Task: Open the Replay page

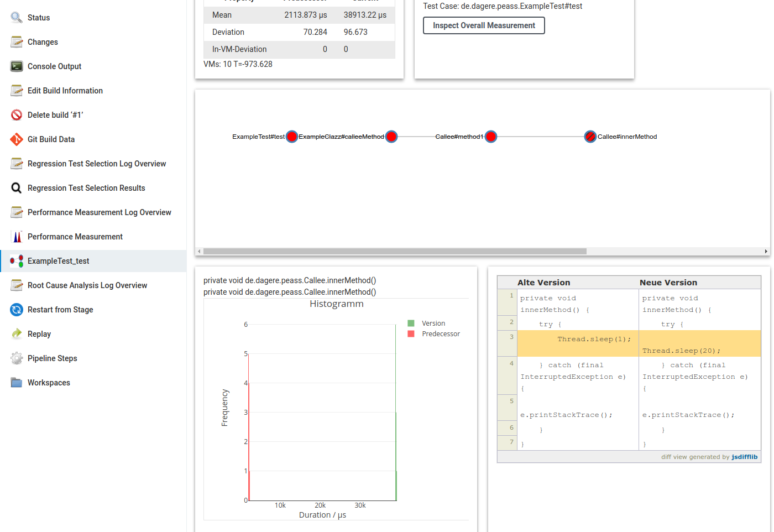Action: point(39,334)
